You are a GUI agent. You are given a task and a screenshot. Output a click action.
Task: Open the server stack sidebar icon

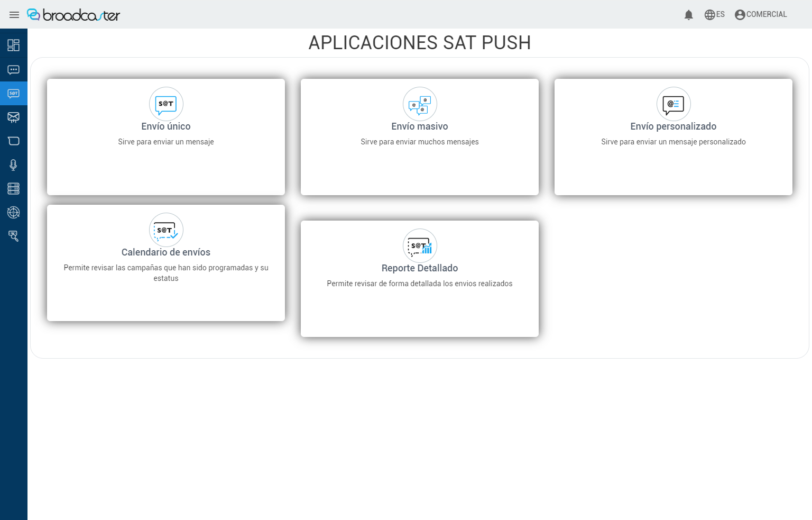[x=13, y=188]
